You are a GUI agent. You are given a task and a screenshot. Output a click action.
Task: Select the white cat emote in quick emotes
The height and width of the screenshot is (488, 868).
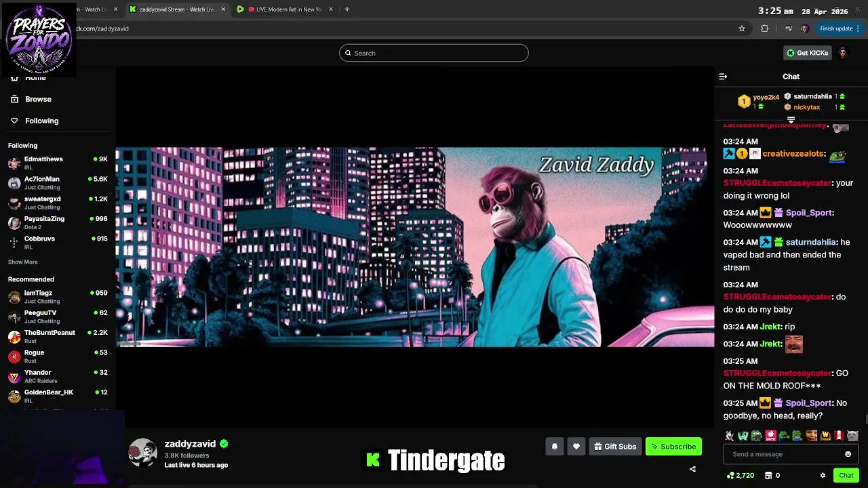852,436
